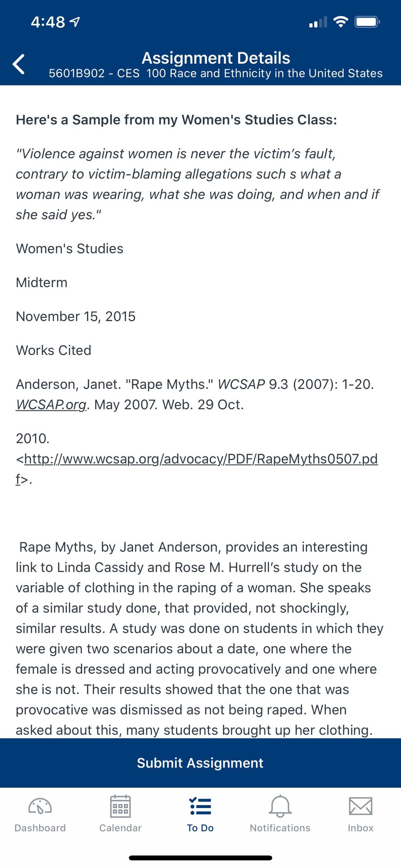Viewport: 401px width, 868px height.
Task: Select the To Do checklist icon
Action: coord(200,806)
